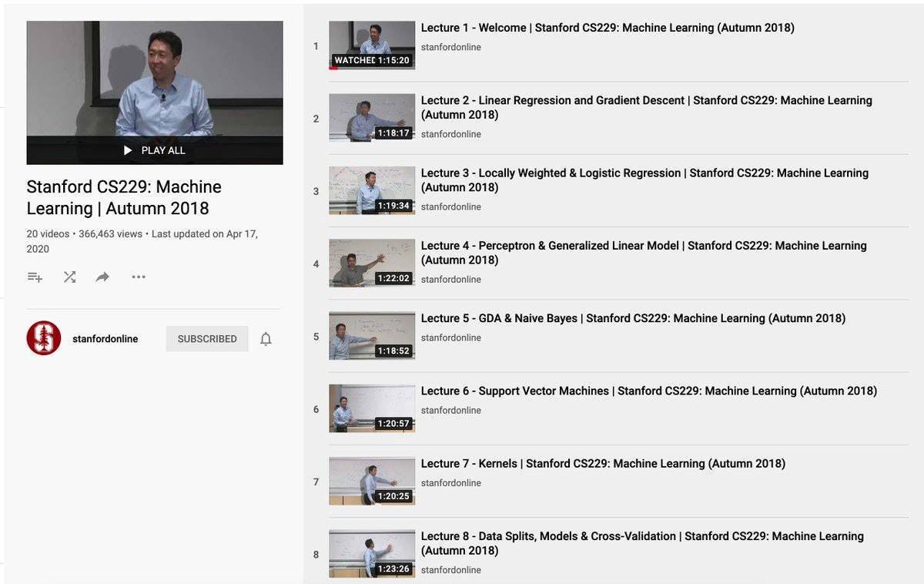Click stanfordonline under Lecture 1 title
This screenshot has width=924, height=584.
450,47
